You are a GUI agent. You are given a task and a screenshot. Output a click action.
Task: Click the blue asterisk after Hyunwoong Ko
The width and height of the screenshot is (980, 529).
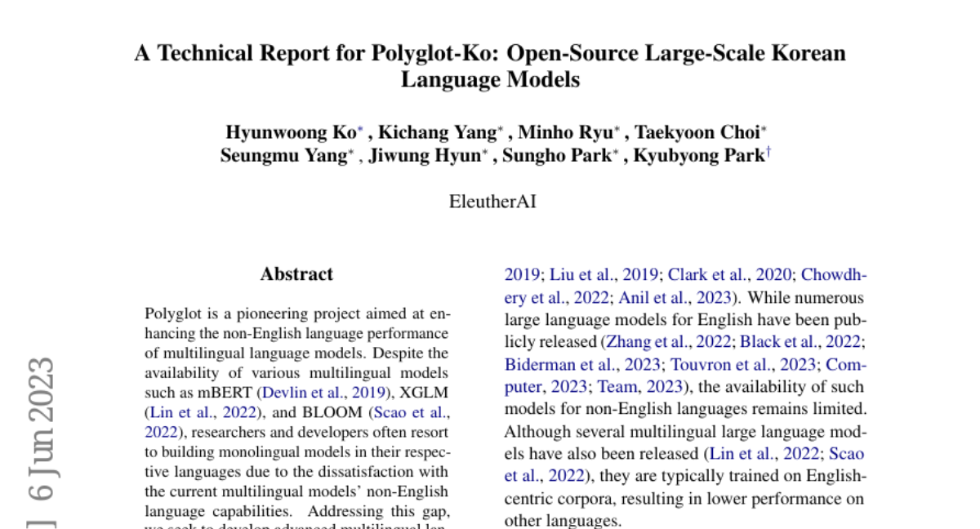pyautogui.click(x=360, y=129)
